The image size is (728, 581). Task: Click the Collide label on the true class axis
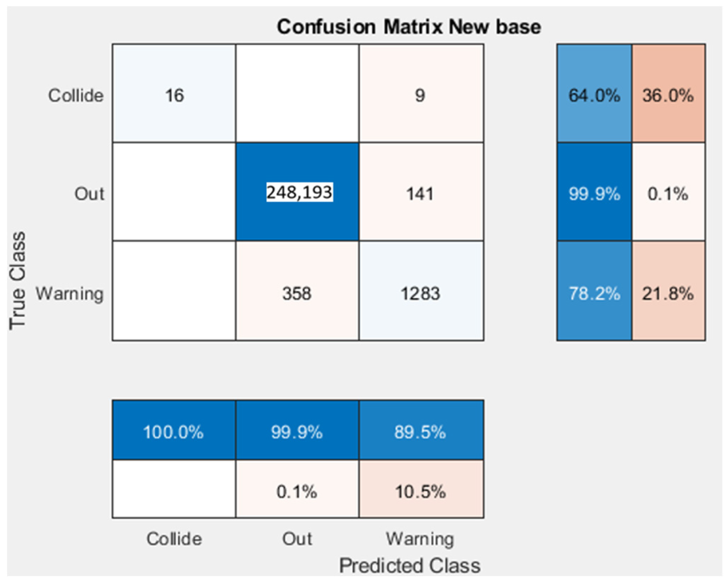click(x=76, y=95)
